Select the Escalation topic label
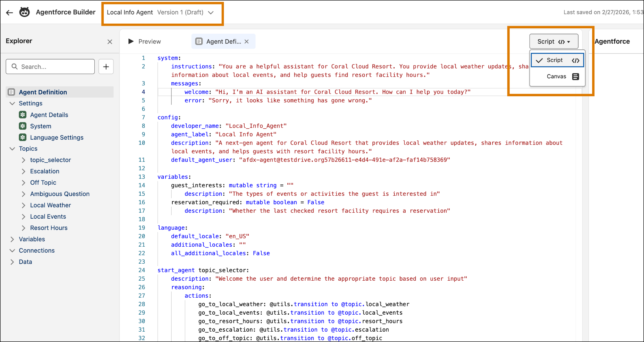The width and height of the screenshot is (644, 342). pos(45,171)
